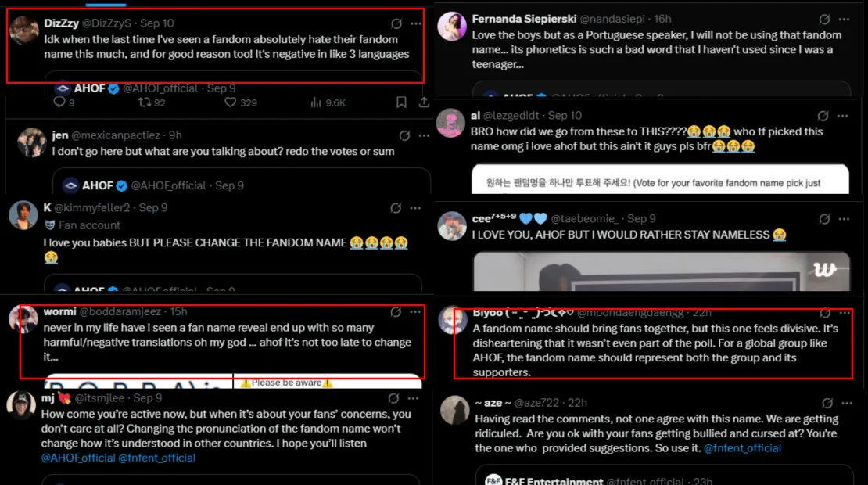The width and height of the screenshot is (868, 485).
Task: Open more options on DizZzy's tweet
Action: pyautogui.click(x=416, y=23)
